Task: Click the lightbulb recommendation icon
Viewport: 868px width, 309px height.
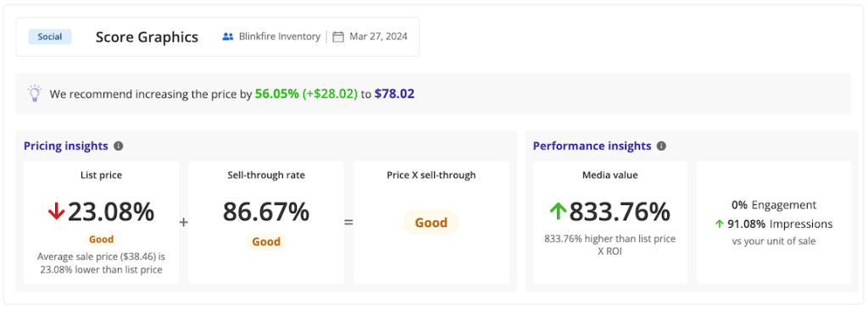Action: pyautogui.click(x=35, y=93)
